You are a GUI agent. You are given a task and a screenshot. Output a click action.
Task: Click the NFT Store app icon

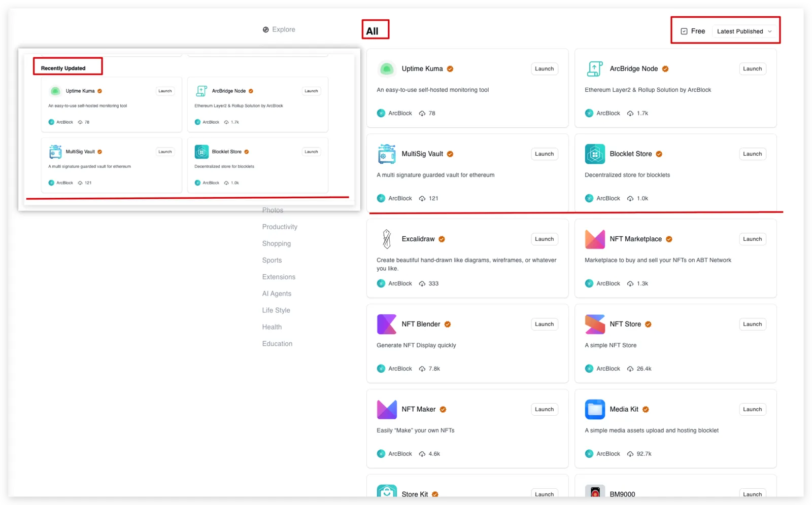click(x=595, y=324)
